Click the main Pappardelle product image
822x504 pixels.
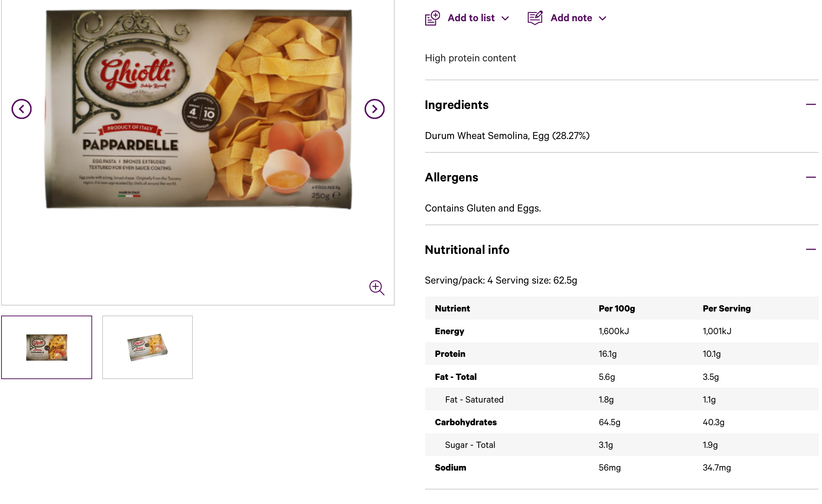tap(198, 109)
